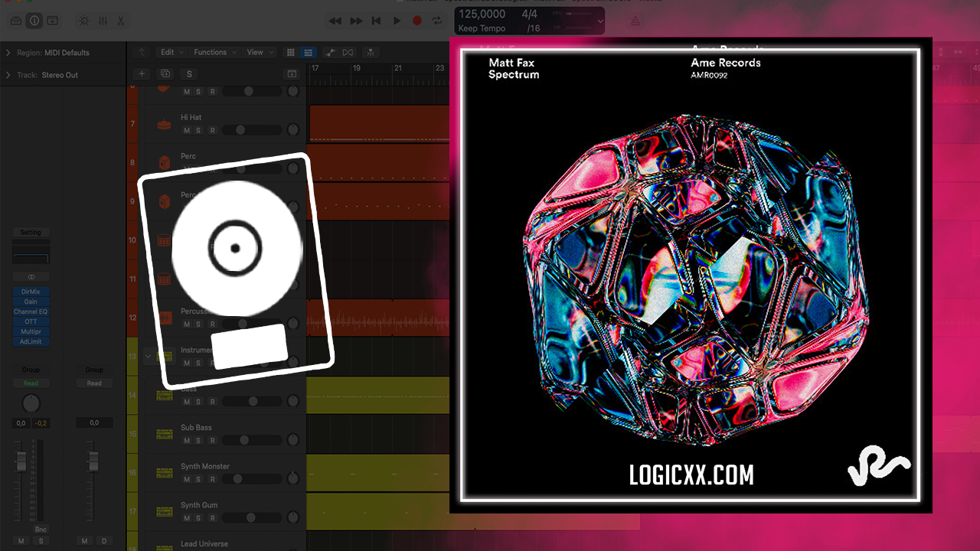The width and height of the screenshot is (980, 551).
Task: Click the left channel strip volume fader
Action: pos(21,461)
